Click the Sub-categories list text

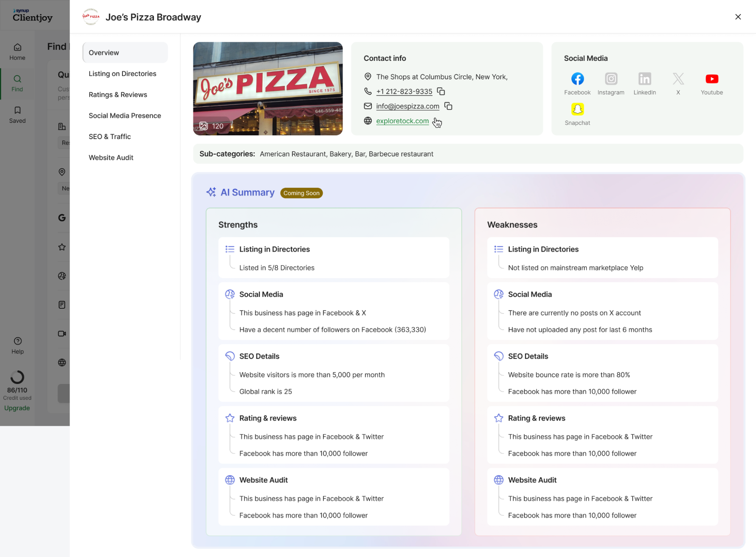(x=346, y=154)
